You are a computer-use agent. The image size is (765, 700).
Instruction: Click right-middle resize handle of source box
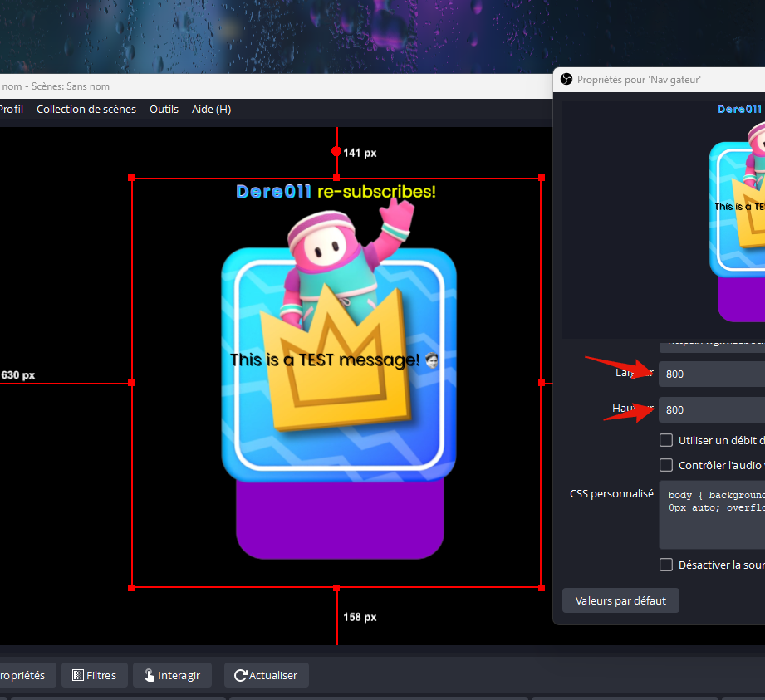click(x=542, y=383)
